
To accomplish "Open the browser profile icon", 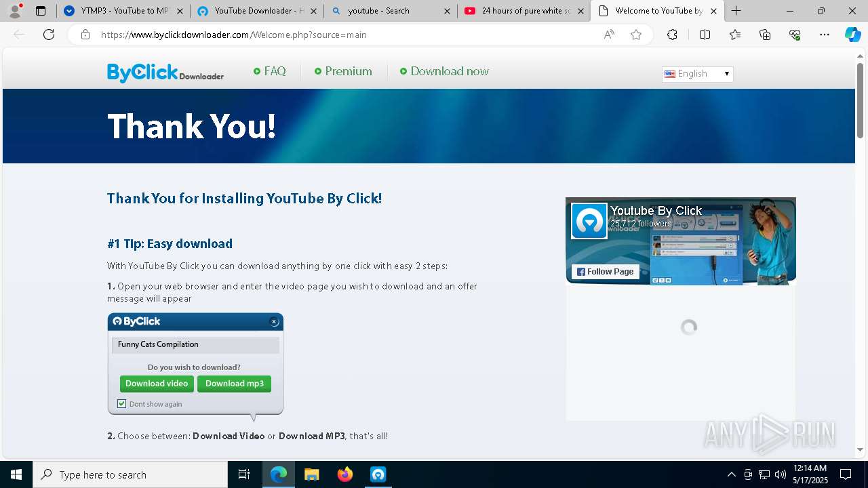I will (x=14, y=11).
